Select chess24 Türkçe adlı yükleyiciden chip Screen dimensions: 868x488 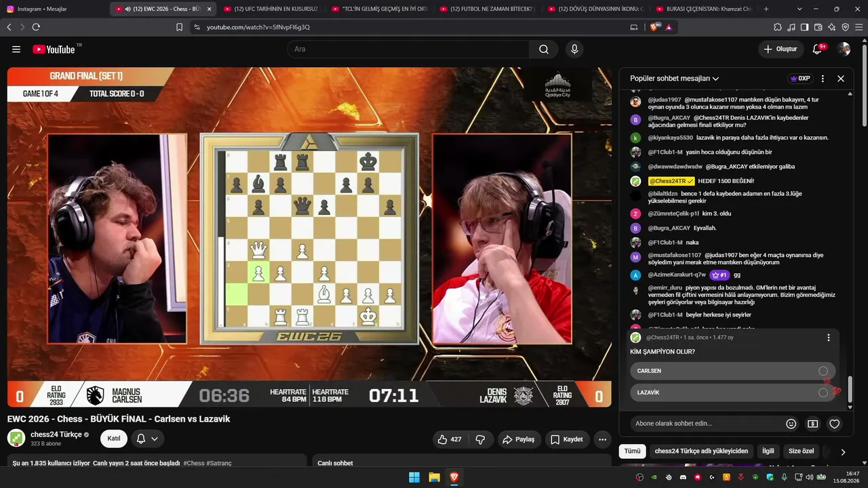click(x=701, y=451)
